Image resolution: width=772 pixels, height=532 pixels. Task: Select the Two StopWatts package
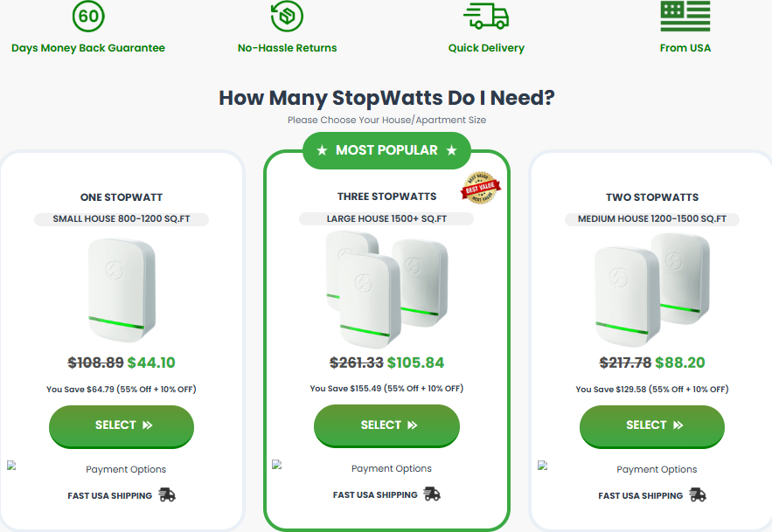652,426
